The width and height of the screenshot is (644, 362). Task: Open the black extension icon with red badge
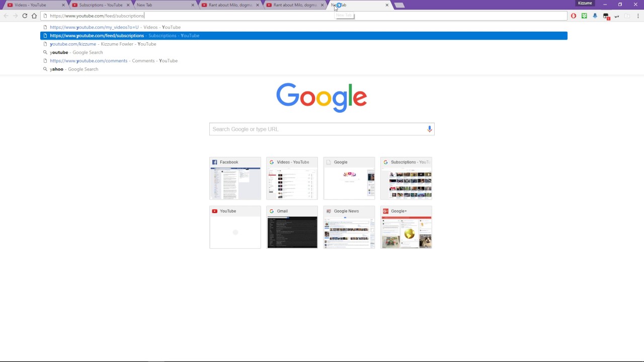[606, 17]
